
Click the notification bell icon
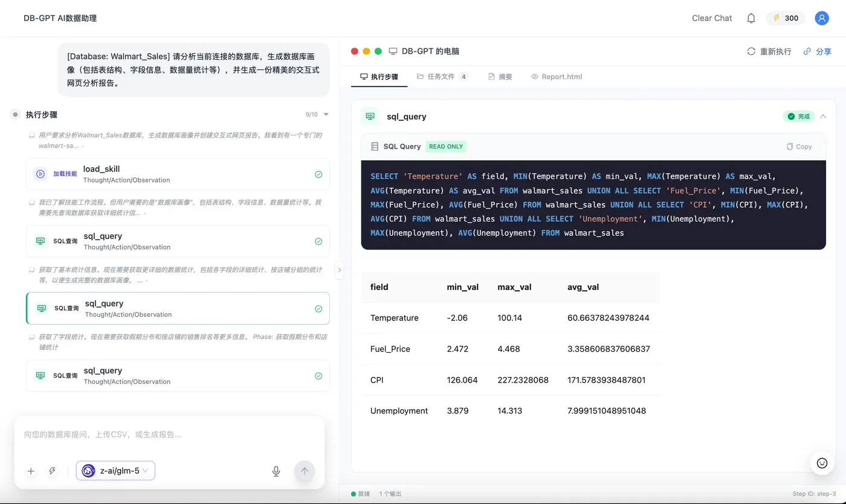(x=751, y=18)
